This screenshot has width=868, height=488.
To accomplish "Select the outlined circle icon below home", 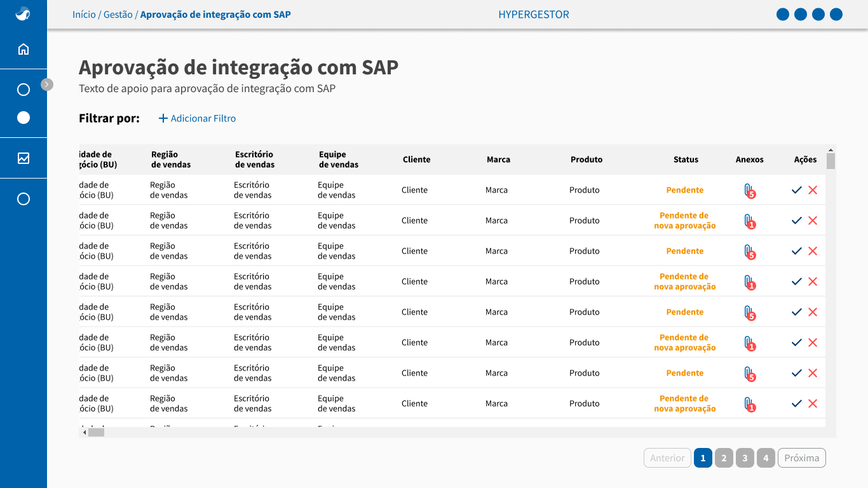I will 24,90.
